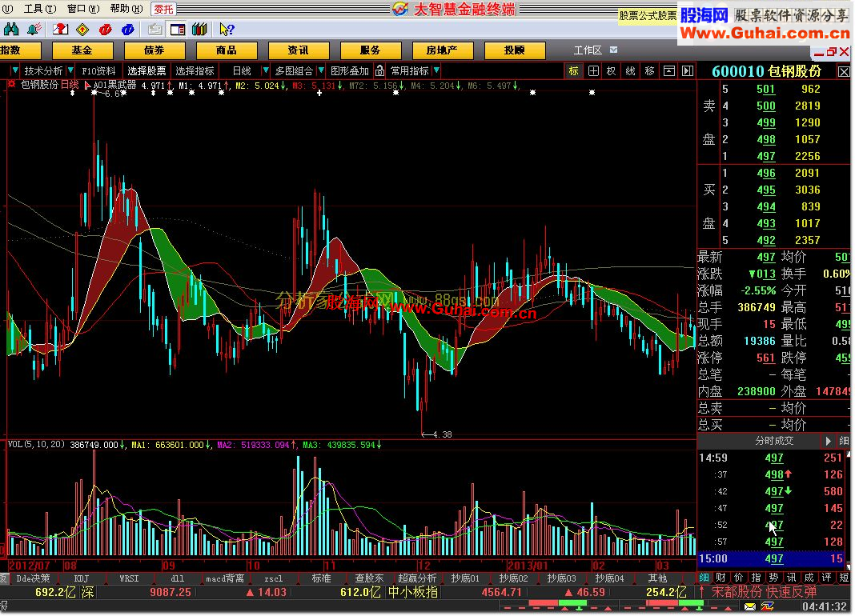Open the 窗口(W) menu
Screen dimensions: 855x616
point(83,9)
